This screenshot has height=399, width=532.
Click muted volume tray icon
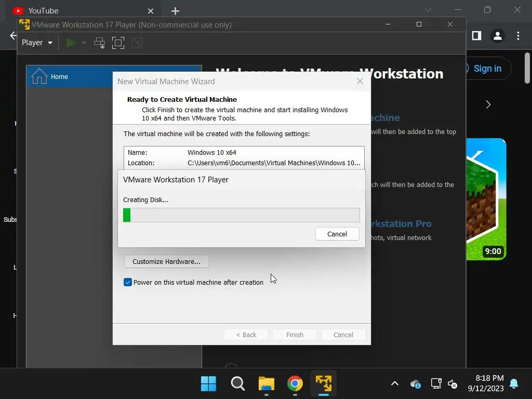tap(453, 384)
